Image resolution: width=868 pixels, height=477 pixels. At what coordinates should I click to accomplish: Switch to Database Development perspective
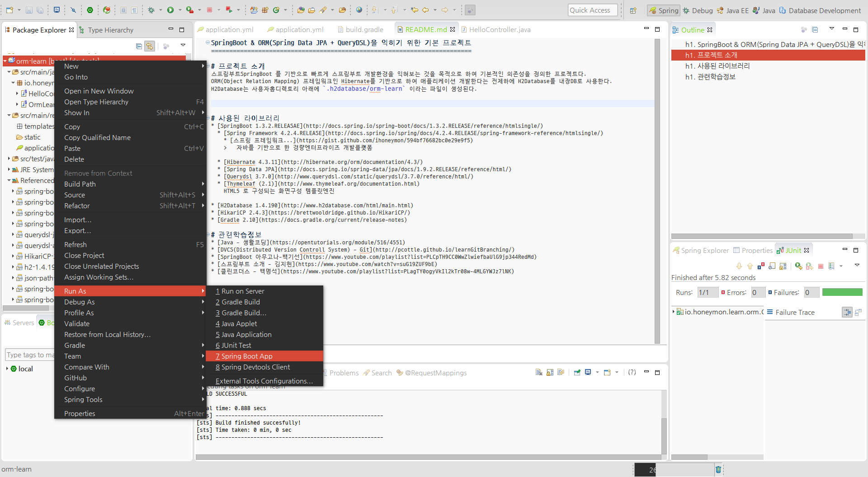click(820, 10)
